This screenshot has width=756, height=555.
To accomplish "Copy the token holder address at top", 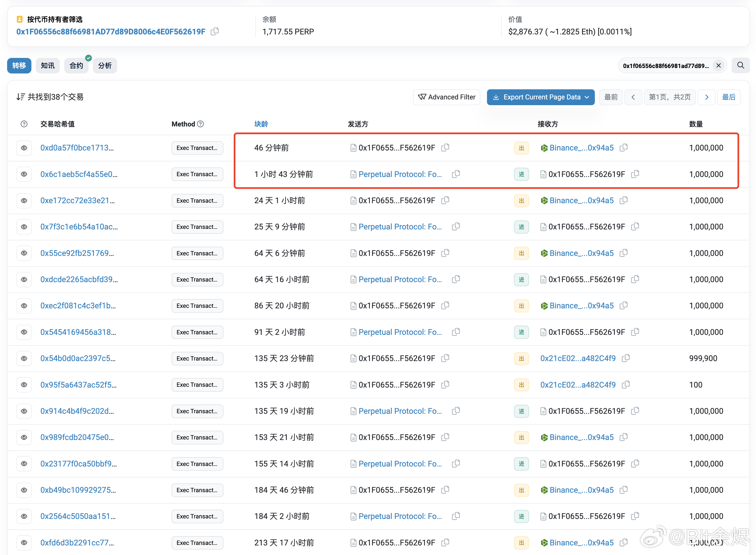I will (x=215, y=31).
